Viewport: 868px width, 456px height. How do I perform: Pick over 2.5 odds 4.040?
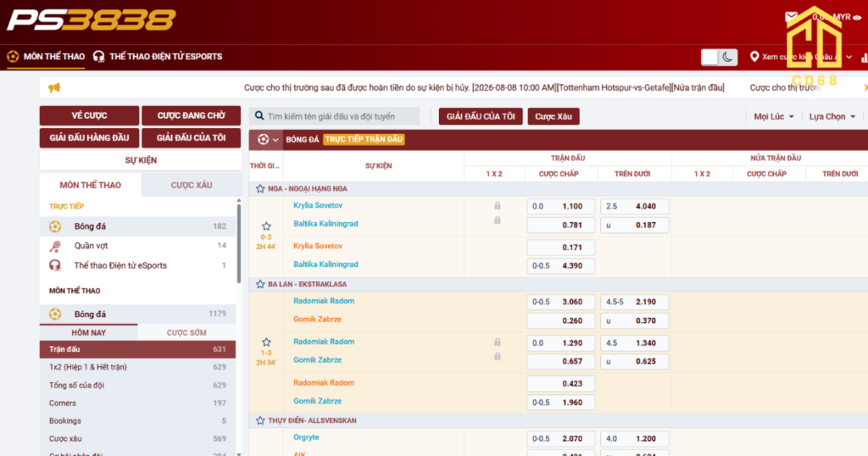[634, 207]
